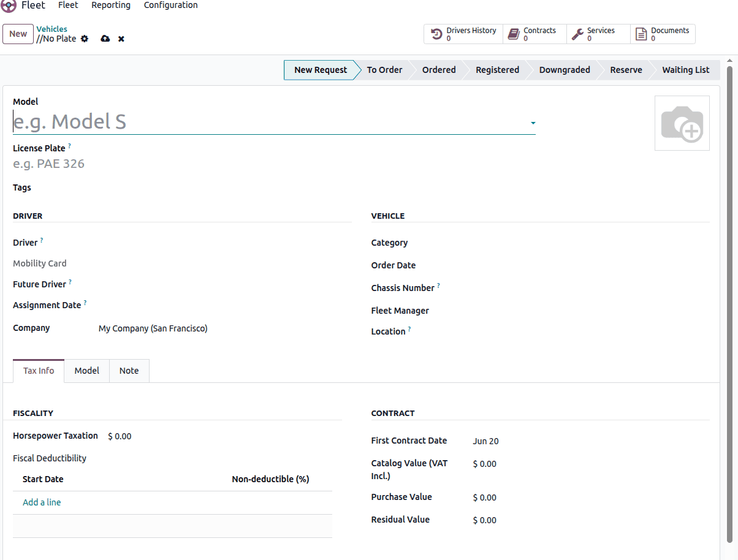Image resolution: width=738 pixels, height=560 pixels.
Task: Click the Assignment Date field
Action: (225, 305)
